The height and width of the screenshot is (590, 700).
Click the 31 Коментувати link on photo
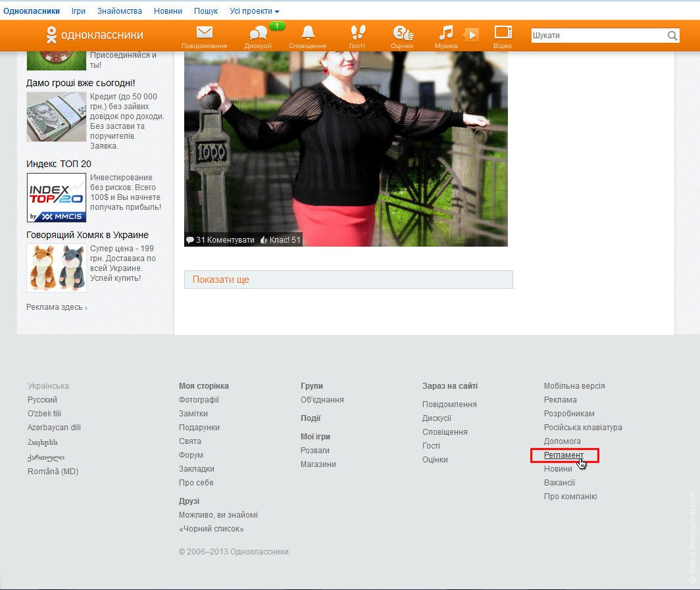point(220,240)
